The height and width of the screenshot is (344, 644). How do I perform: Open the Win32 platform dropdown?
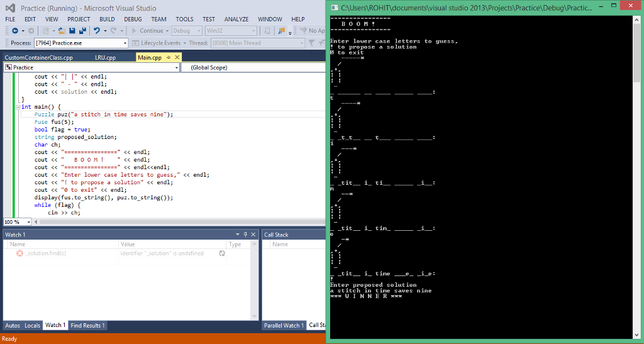253,31
